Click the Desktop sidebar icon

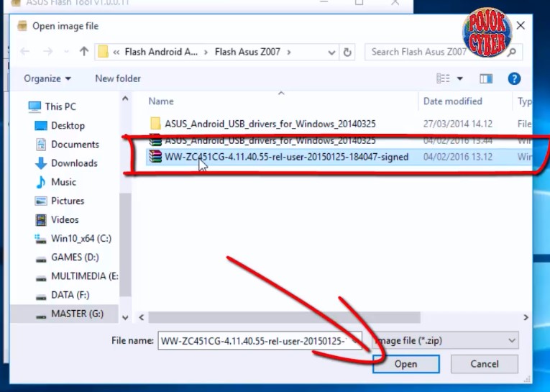(x=41, y=126)
